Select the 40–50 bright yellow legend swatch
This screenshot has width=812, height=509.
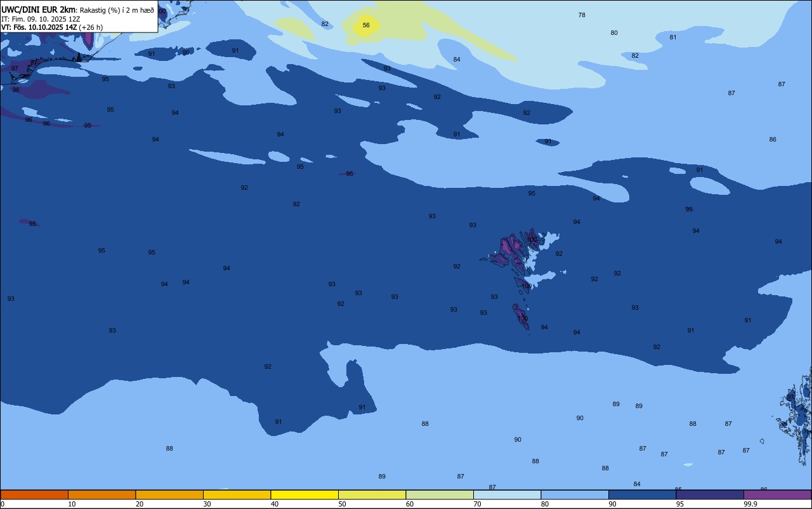tap(304, 494)
